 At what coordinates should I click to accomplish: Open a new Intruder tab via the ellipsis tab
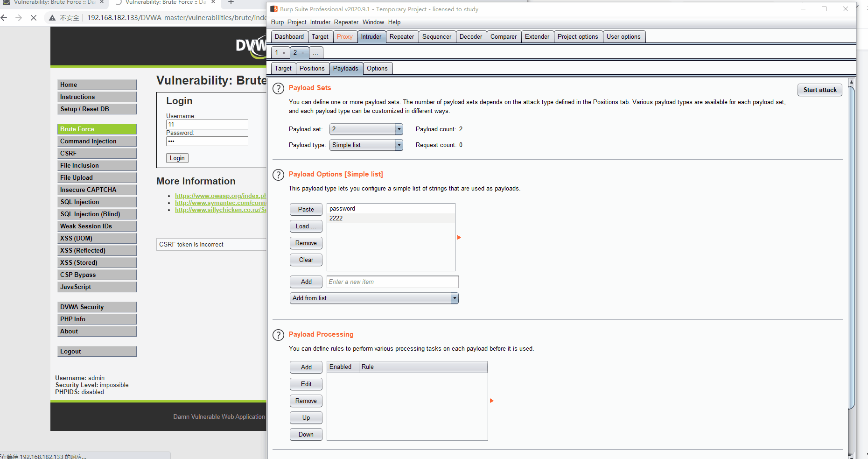pos(315,53)
